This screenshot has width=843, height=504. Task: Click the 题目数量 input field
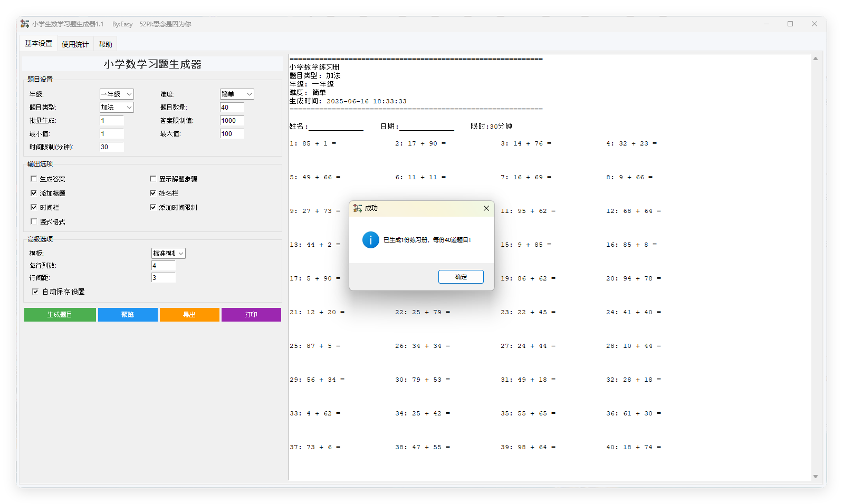(232, 108)
